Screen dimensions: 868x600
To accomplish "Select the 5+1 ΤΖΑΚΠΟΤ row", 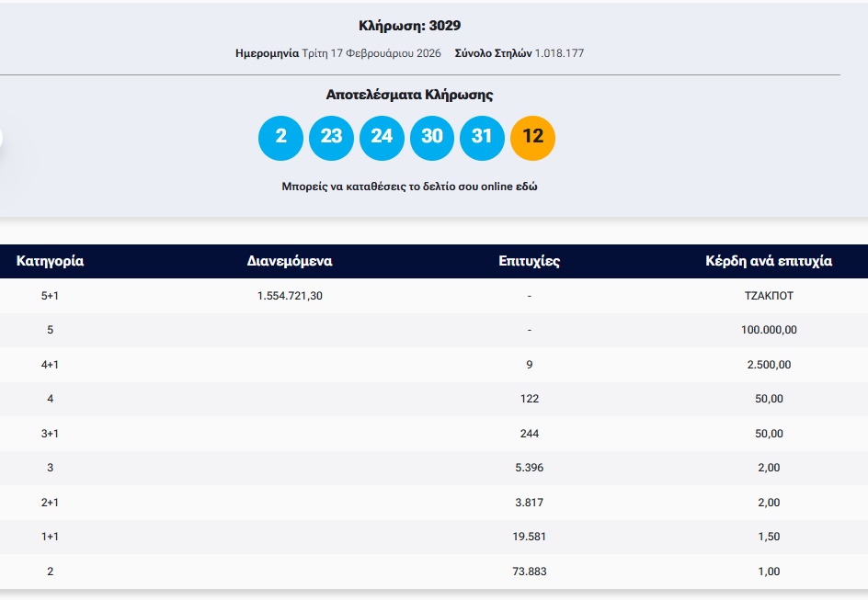I will tap(434, 296).
